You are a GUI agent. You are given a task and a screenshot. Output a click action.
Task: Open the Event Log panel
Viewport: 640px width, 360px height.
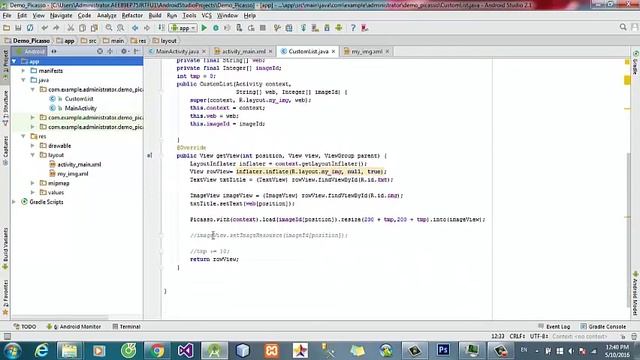[554, 327]
